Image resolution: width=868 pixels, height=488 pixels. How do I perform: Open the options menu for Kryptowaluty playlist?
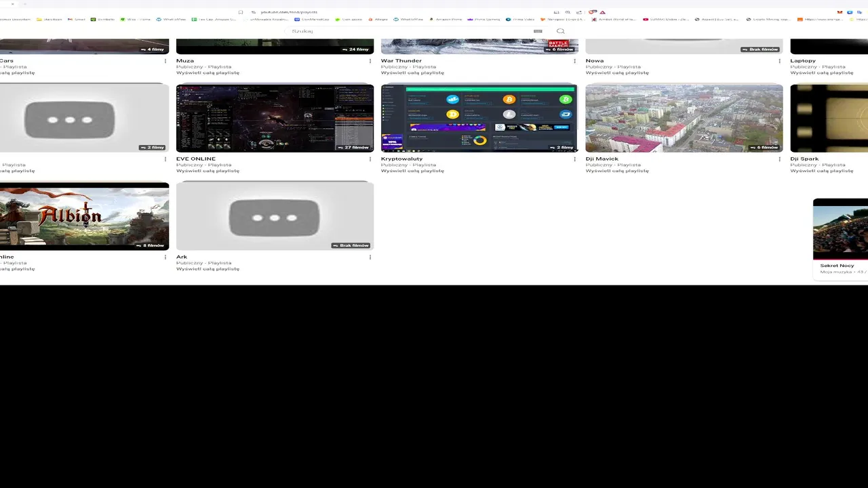coord(575,159)
